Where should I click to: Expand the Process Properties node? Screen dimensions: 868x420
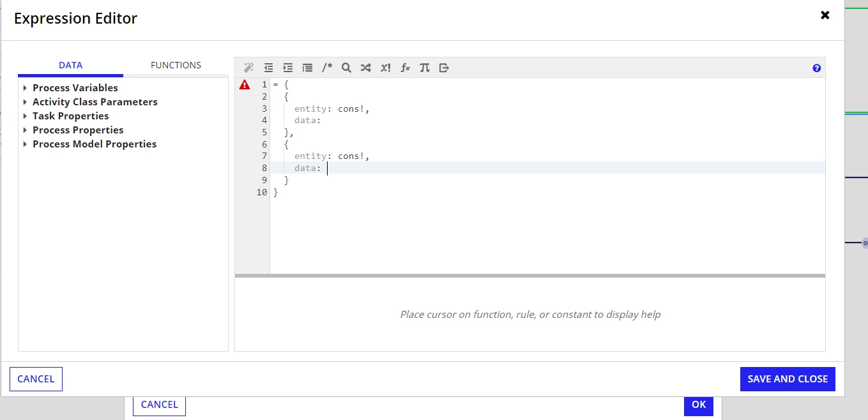pyautogui.click(x=25, y=130)
